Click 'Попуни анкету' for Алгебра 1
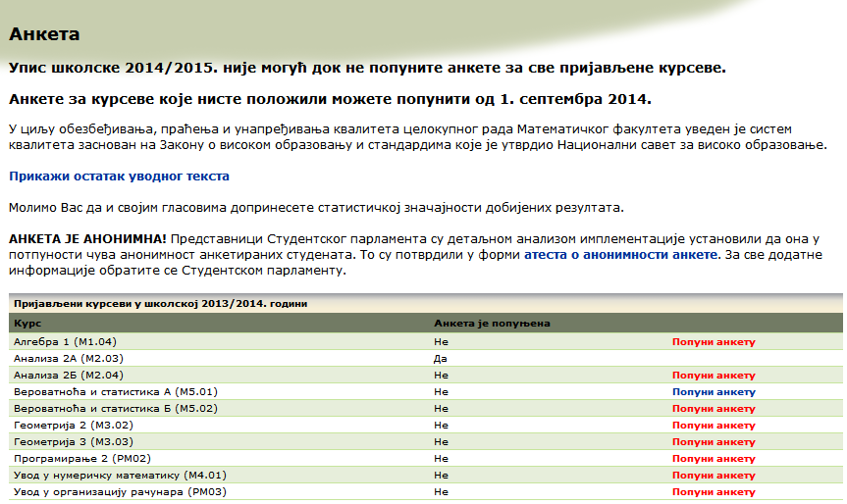This screenshot has width=847, height=504. (x=714, y=342)
